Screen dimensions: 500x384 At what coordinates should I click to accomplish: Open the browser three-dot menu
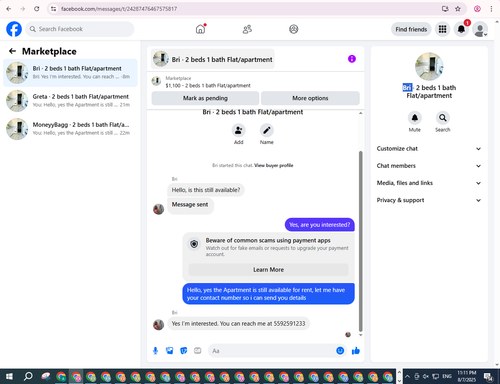pyautogui.click(x=491, y=9)
